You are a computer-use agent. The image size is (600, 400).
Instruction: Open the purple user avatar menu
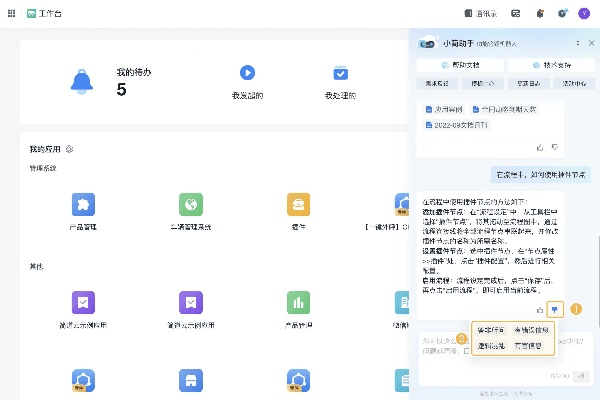[x=584, y=13]
